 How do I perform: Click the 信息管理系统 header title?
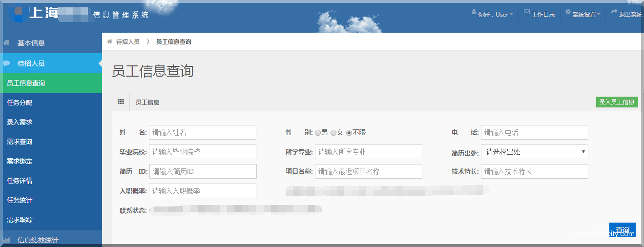click(x=121, y=15)
